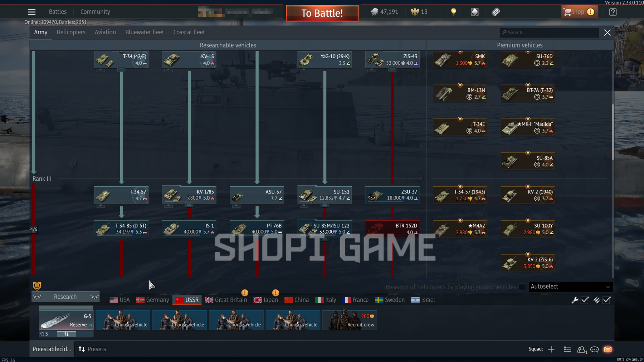
Task: Click the research tree vertical scrollbar
Action: [x=613, y=132]
